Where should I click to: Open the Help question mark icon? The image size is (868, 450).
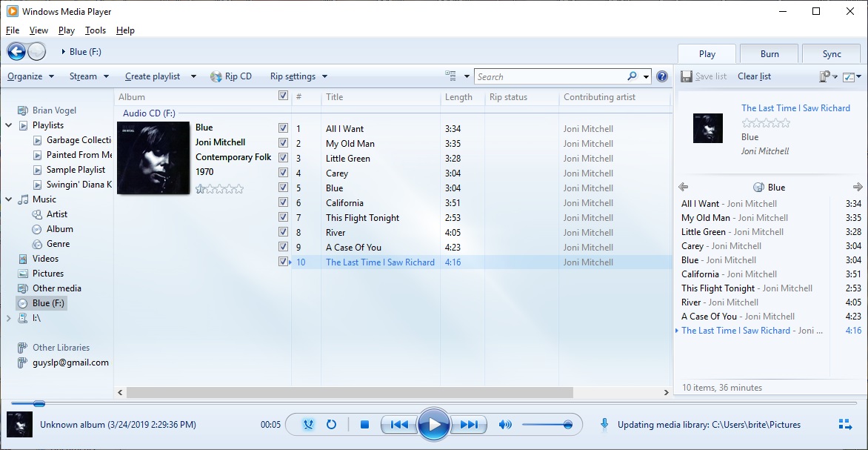click(662, 76)
